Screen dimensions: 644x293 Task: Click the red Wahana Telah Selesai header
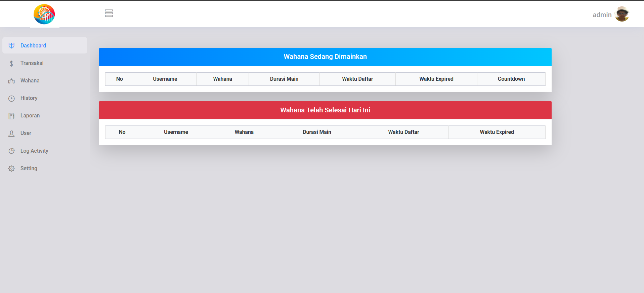click(325, 110)
